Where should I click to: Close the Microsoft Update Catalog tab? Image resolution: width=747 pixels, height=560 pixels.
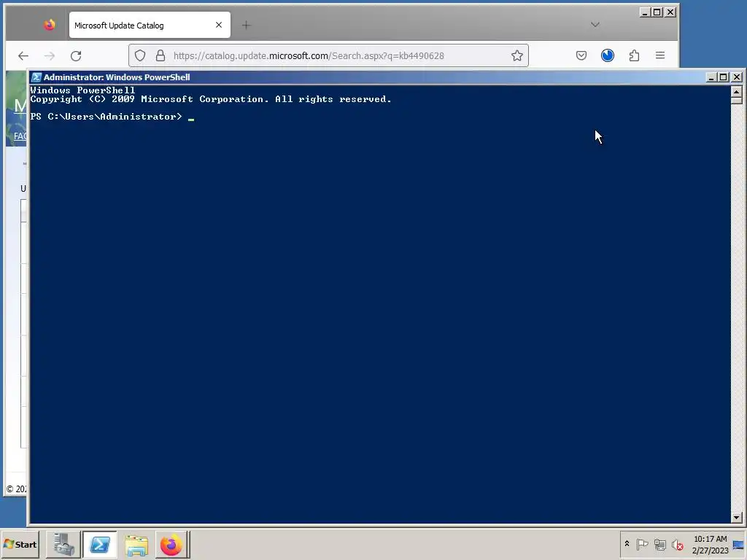(x=219, y=25)
